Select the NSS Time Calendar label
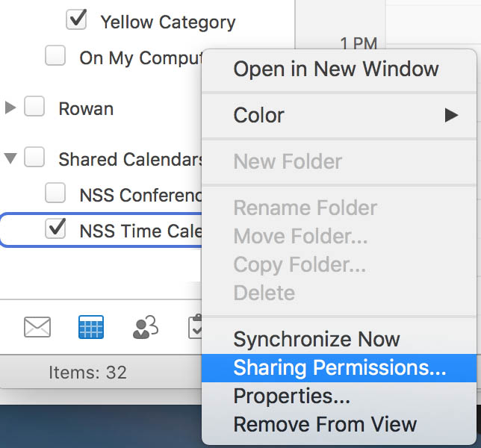 click(x=140, y=231)
